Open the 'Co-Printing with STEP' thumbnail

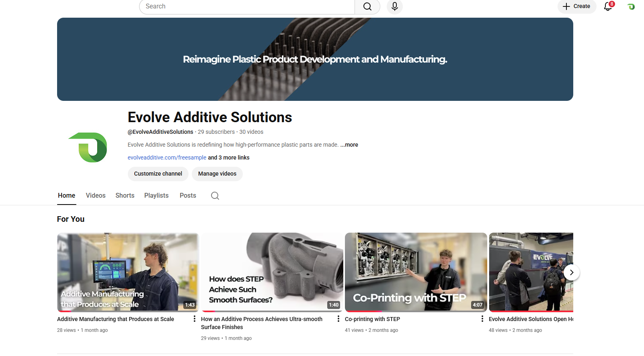(416, 272)
